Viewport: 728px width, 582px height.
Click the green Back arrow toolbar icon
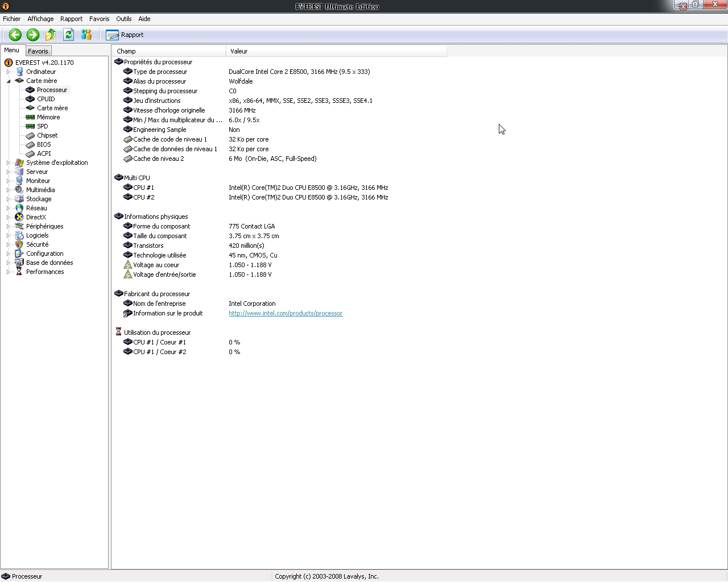point(15,35)
